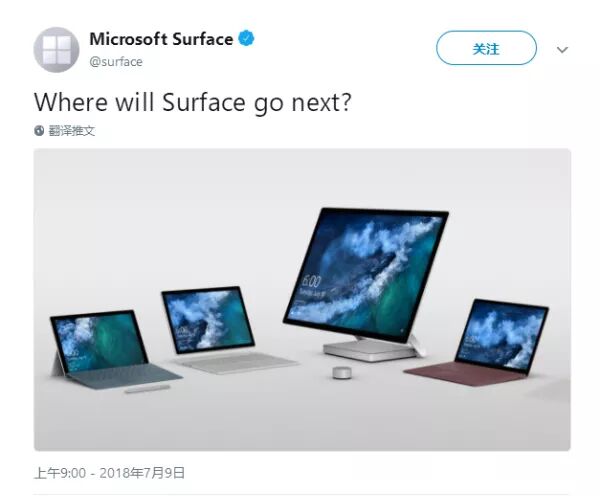Click the silver Surface Book screen
This screenshot has height=496, width=600.
pyautogui.click(x=208, y=320)
